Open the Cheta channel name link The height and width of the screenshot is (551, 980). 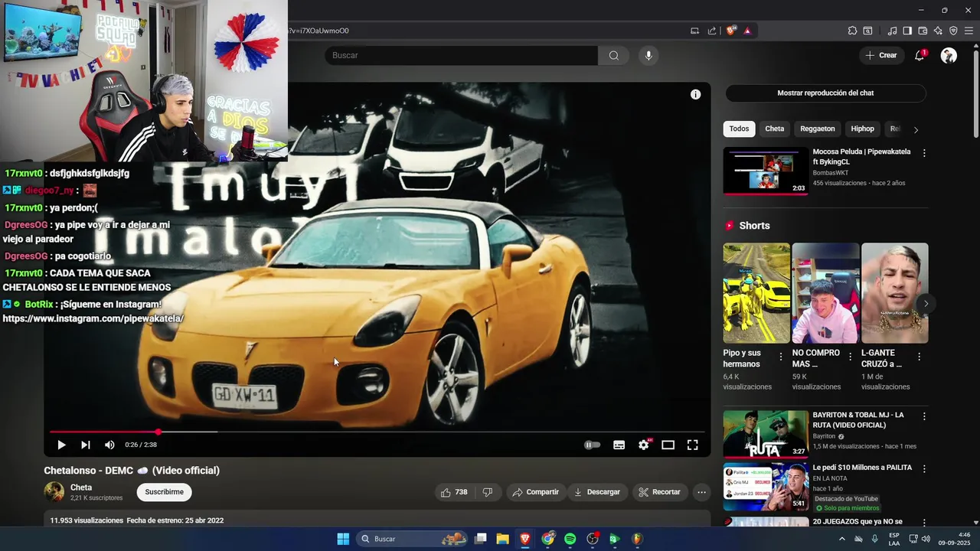click(81, 487)
